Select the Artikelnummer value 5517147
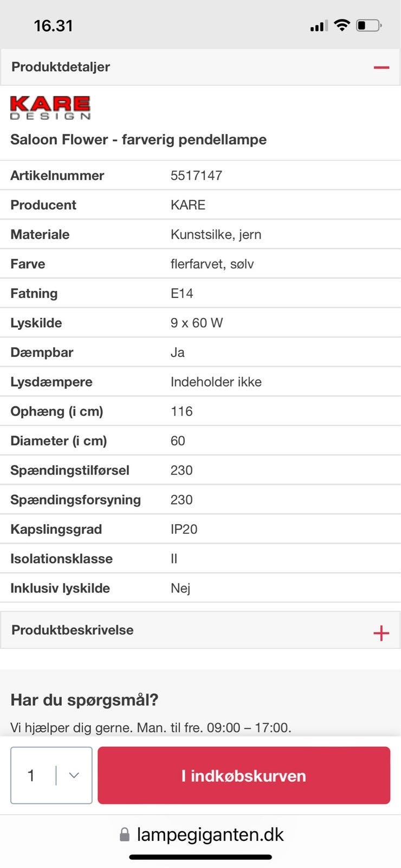 tap(196, 175)
